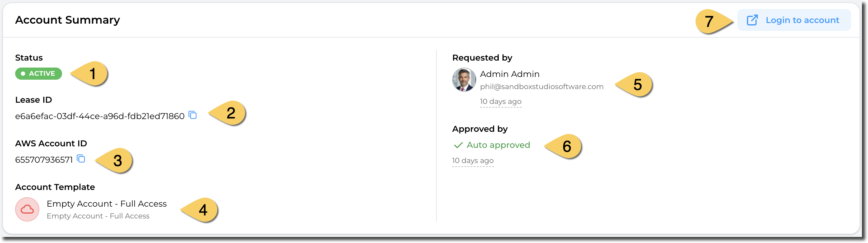Copy the AWS Account ID

(81, 159)
